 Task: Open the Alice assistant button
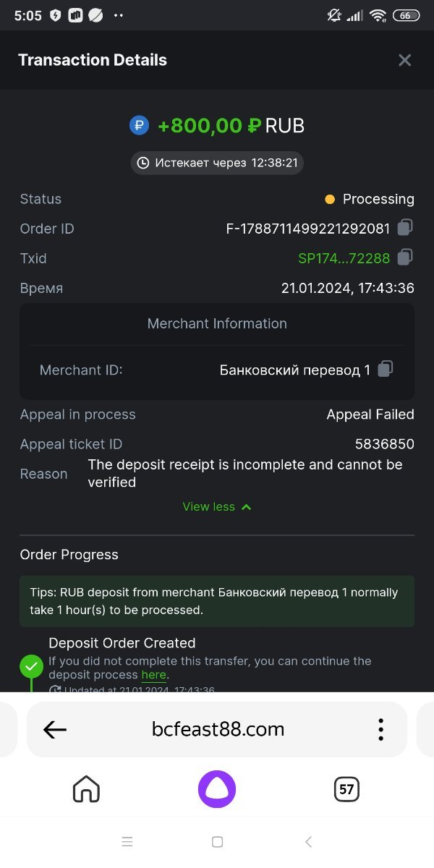(x=217, y=788)
